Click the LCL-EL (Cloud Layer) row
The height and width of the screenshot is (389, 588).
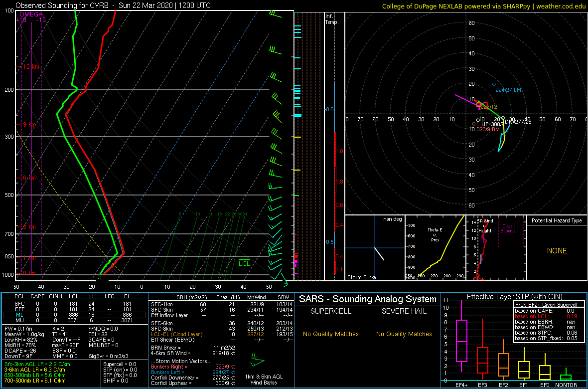click(221, 334)
